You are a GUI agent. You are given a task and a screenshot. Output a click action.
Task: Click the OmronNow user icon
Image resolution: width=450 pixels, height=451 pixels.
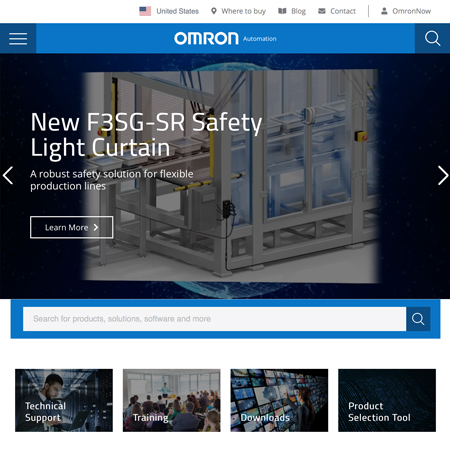point(384,11)
